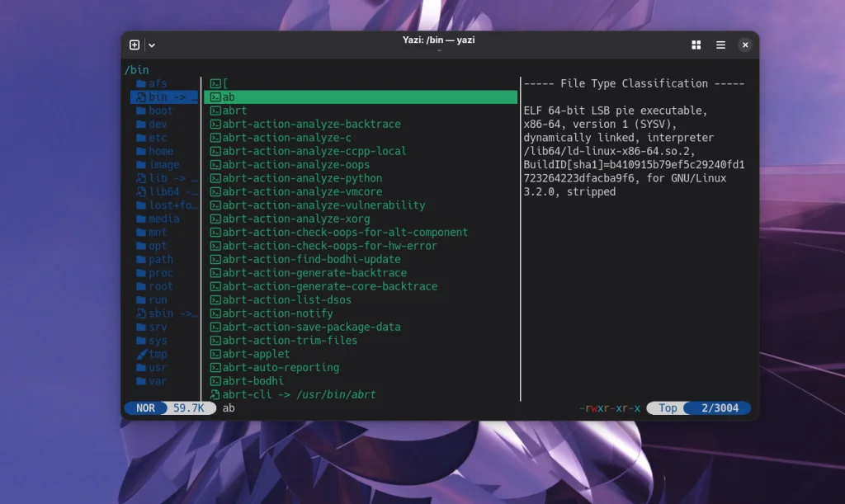Open the proc directory
This screenshot has height=504, width=845.
pyautogui.click(x=161, y=273)
